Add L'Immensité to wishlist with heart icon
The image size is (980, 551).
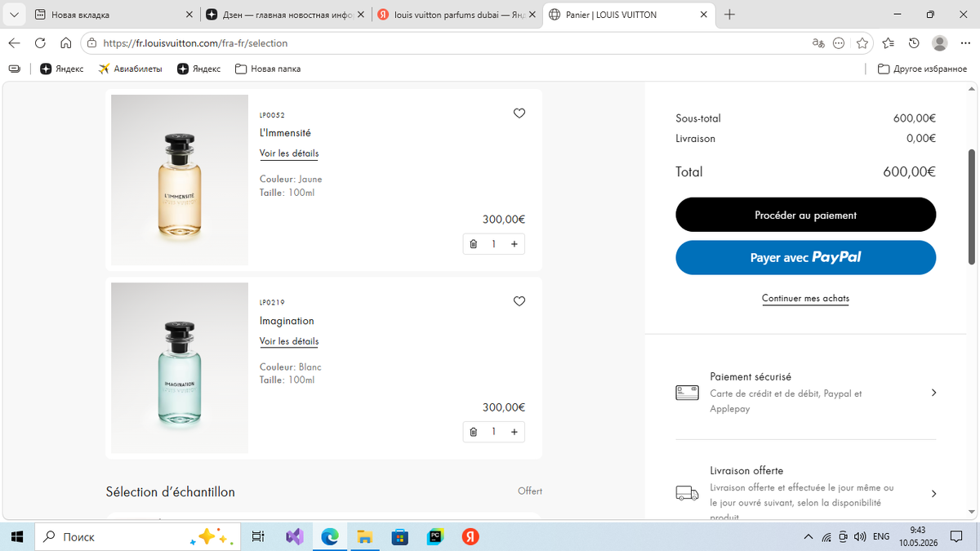[519, 113]
